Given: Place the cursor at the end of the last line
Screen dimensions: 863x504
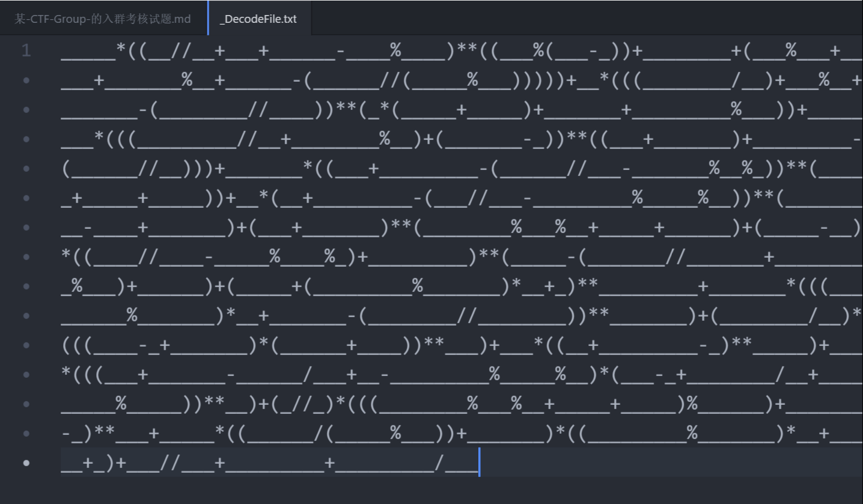Looking at the screenshot, I should click(479, 463).
